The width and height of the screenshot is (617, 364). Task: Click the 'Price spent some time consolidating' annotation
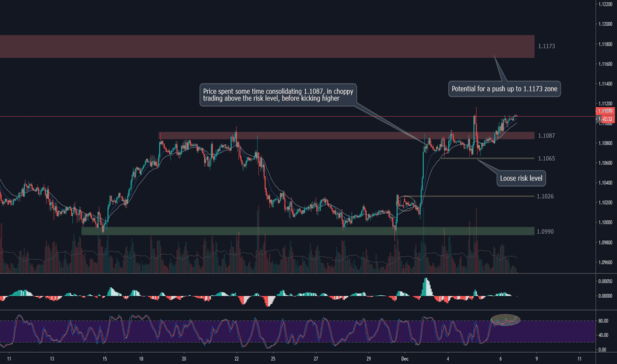pos(277,95)
